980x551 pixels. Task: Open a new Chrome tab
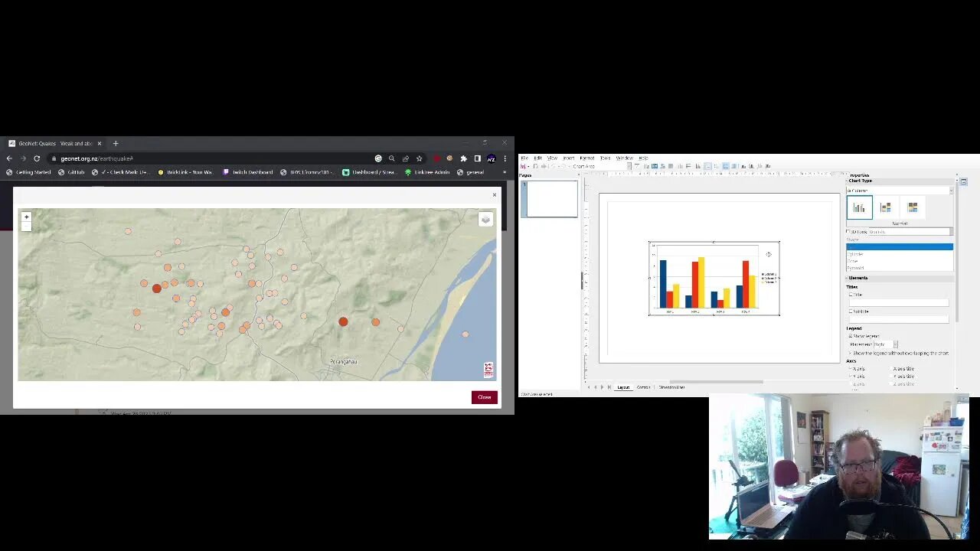pyautogui.click(x=116, y=143)
